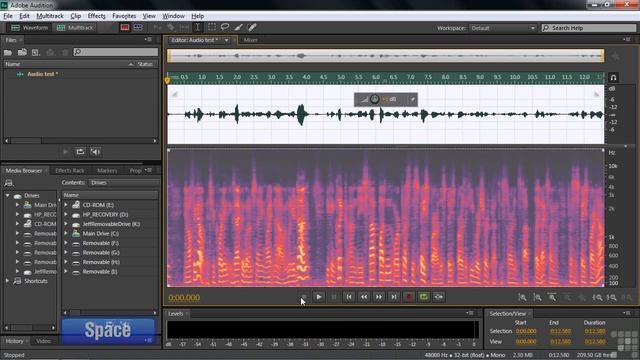Screen dimensions: 640x360
Task: Open the Window menu
Action: pyautogui.click(x=173, y=16)
